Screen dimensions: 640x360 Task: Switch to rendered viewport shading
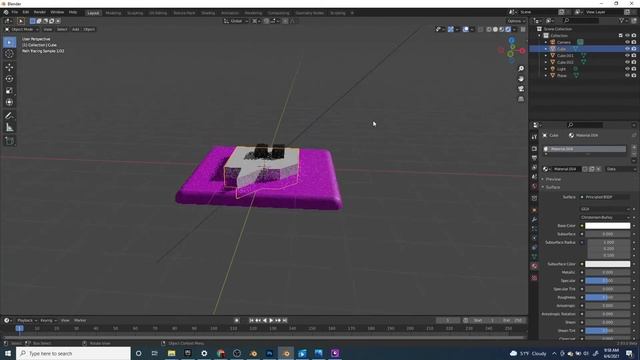point(508,29)
